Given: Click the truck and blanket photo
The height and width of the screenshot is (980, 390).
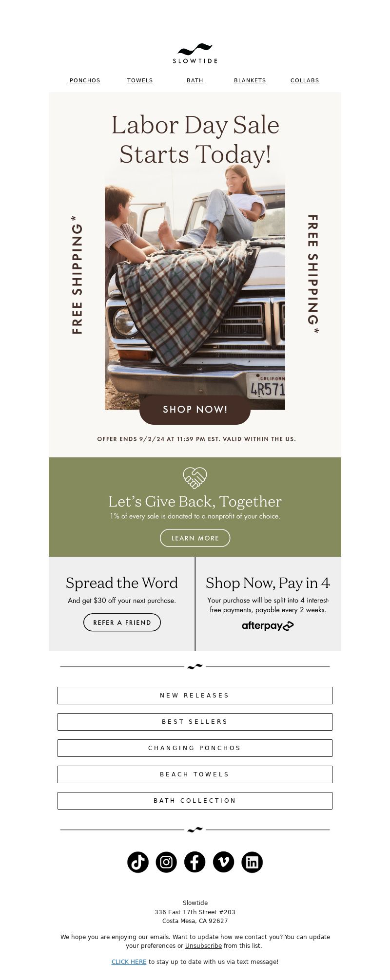Looking at the screenshot, I should pyautogui.click(x=195, y=287).
